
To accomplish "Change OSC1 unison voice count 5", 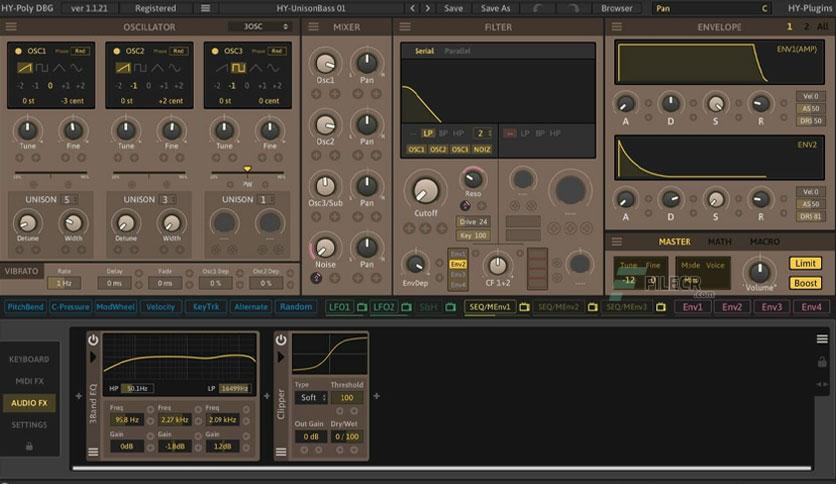I will (70, 199).
